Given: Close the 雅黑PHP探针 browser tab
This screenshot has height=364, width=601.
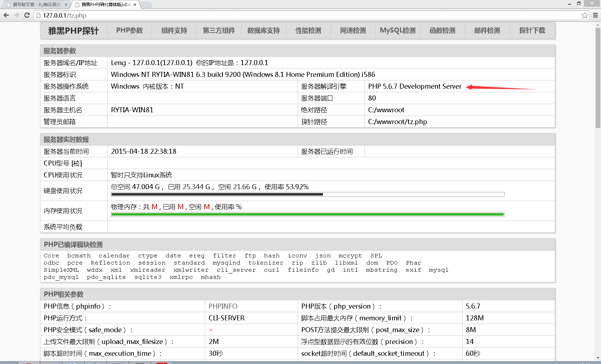Looking at the screenshot, I should [135, 5].
